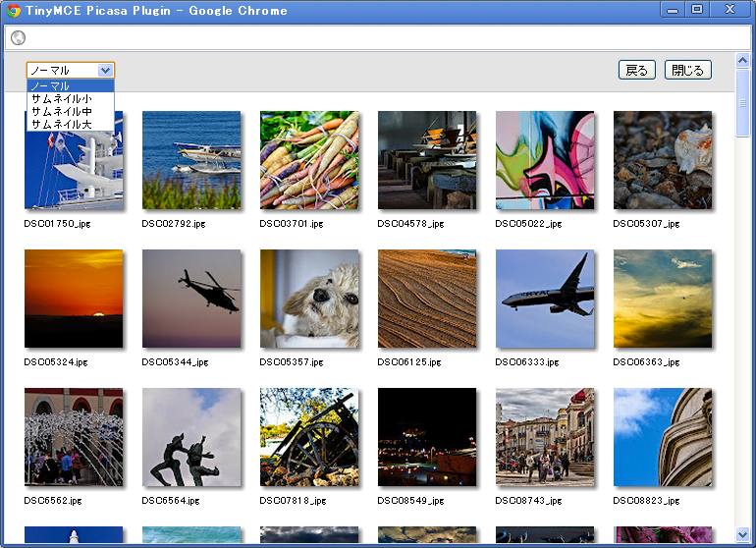The width and height of the screenshot is (756, 548).
Task: Click the DSC04578_.jpg filename
Action: pos(410,224)
